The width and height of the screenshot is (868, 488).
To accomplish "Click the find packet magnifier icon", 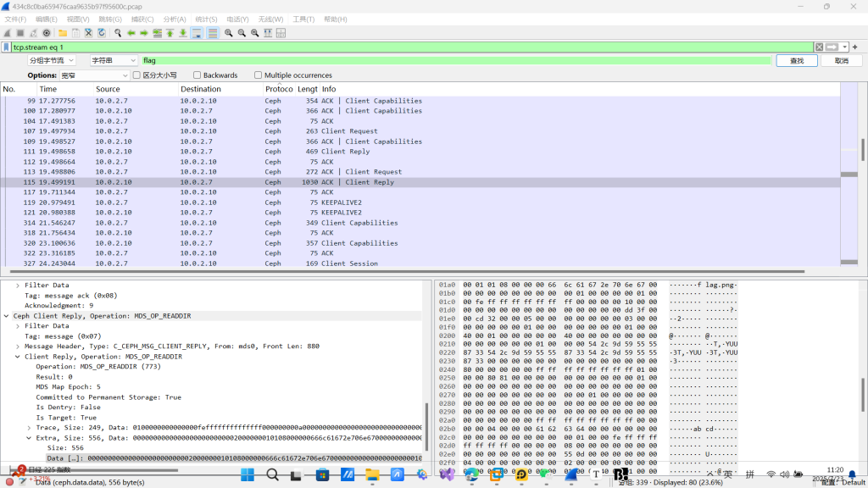I will click(x=117, y=33).
